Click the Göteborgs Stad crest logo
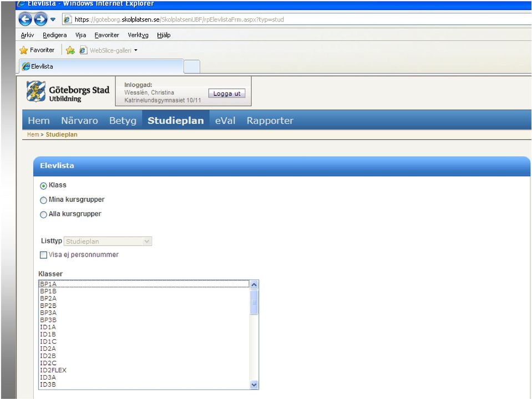Screen dimensions: 532x399 coord(36,91)
